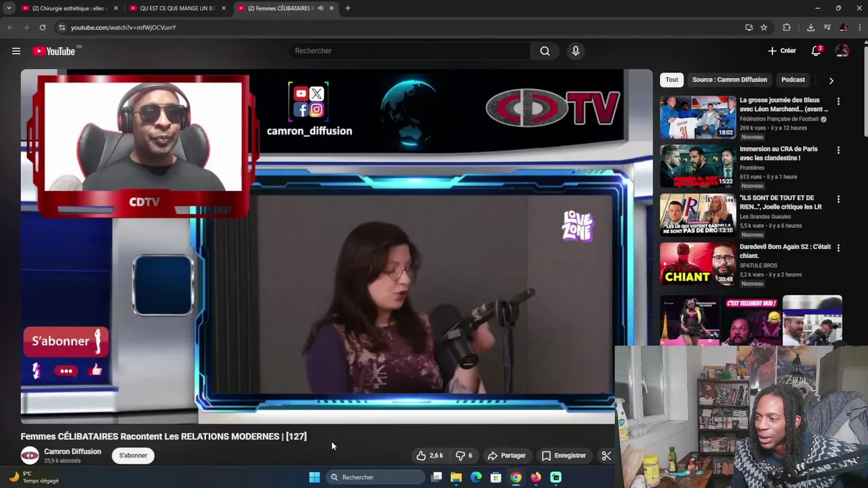Open the install/cast icon in address bar

coord(749,27)
